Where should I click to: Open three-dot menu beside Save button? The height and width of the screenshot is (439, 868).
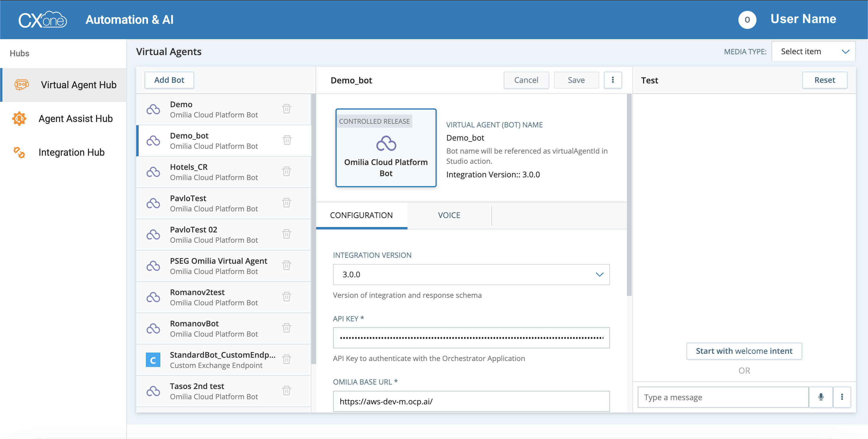pos(613,80)
